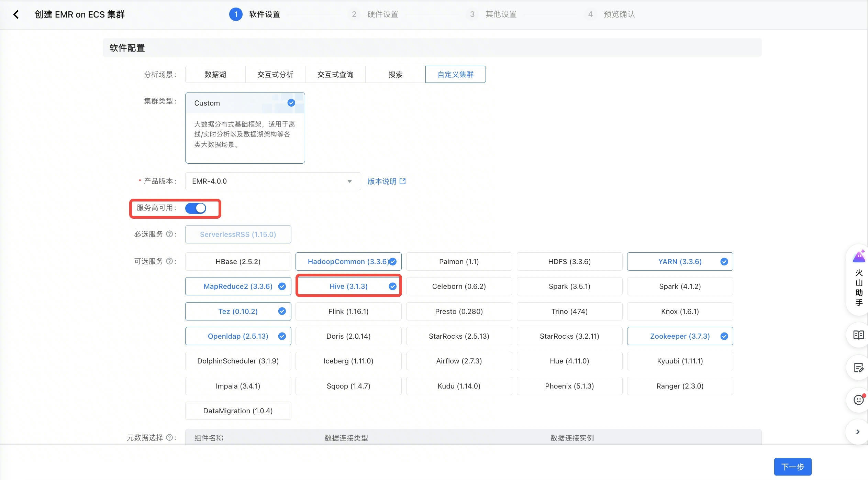Screen dimensions: 868x480
Task: Deselect MapReduce2 (3.3.6) service
Action: pos(238,286)
